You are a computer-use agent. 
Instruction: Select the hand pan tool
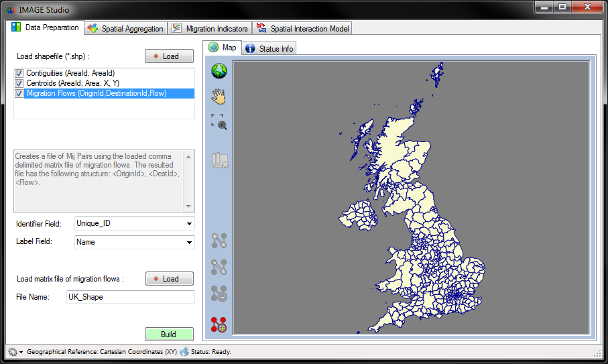pos(219,96)
